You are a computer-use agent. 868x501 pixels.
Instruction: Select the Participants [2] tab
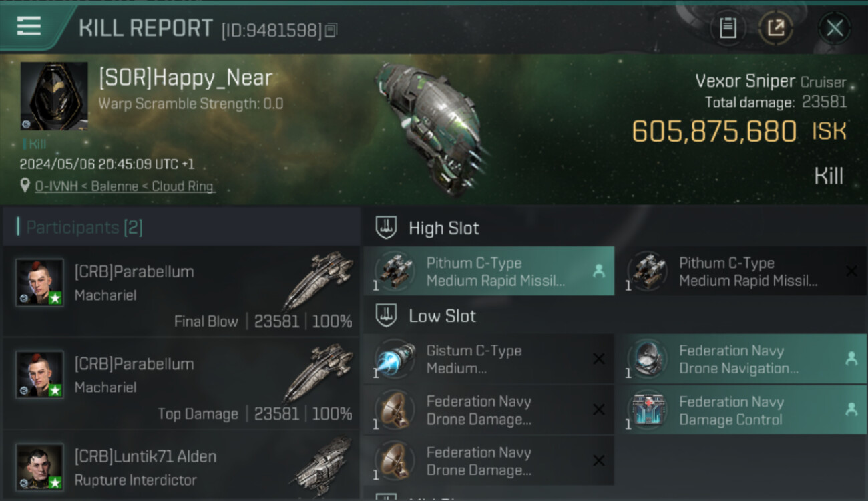point(84,228)
